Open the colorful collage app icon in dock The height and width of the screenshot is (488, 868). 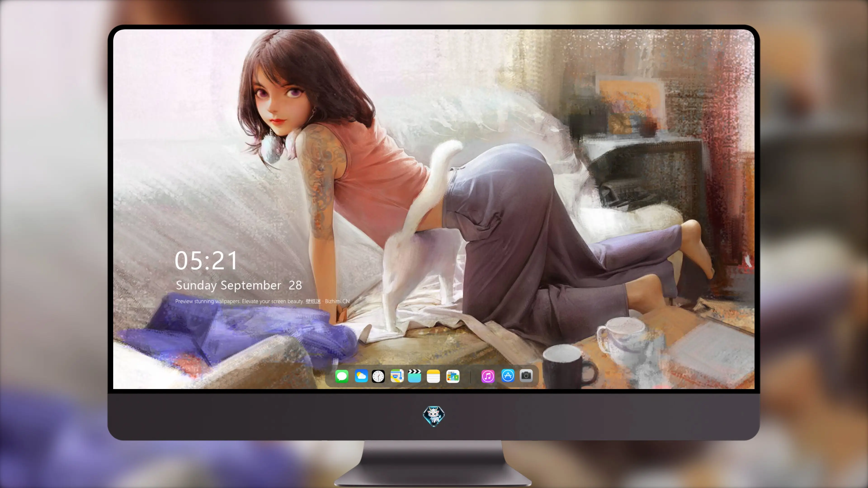[x=453, y=376]
